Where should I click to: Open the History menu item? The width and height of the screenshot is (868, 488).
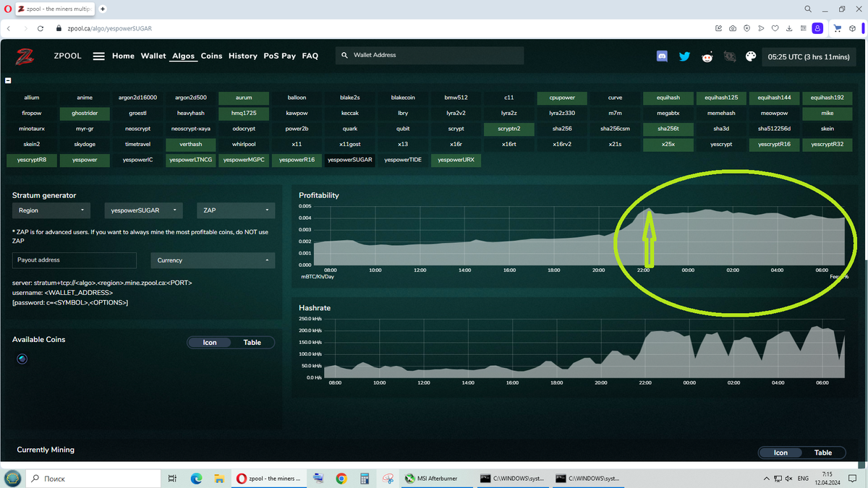(x=243, y=56)
